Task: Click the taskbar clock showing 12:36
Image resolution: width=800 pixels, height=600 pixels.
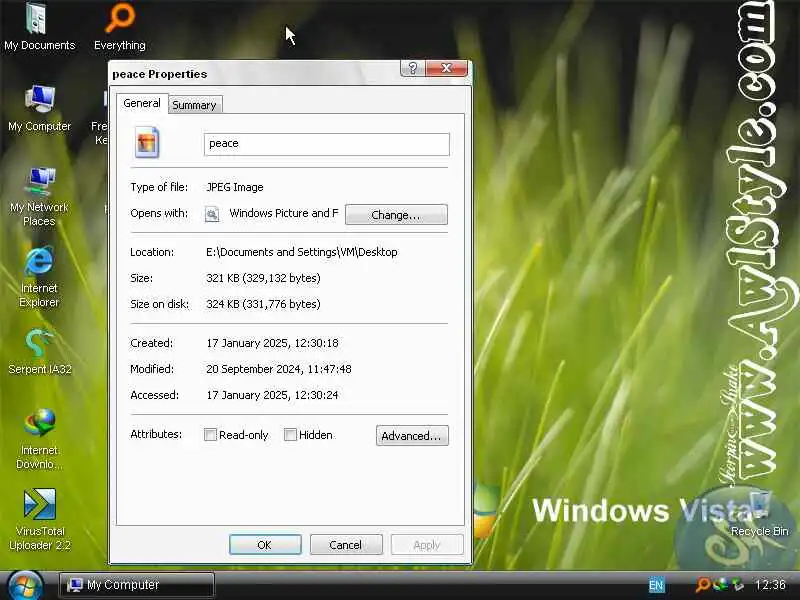Action: click(x=770, y=585)
